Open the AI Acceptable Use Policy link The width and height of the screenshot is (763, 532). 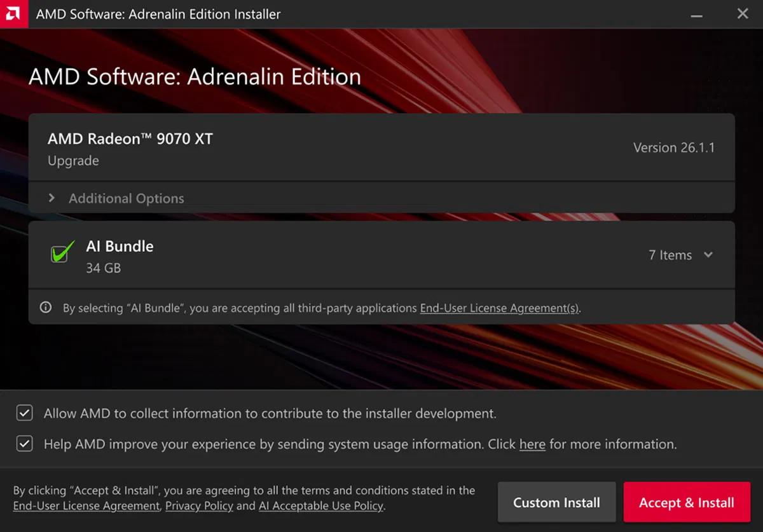point(322,506)
